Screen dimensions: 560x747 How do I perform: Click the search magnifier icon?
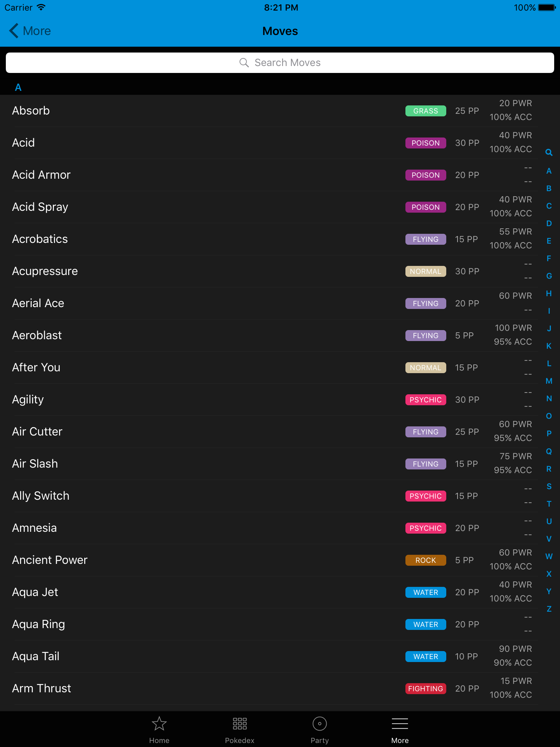[x=245, y=62]
